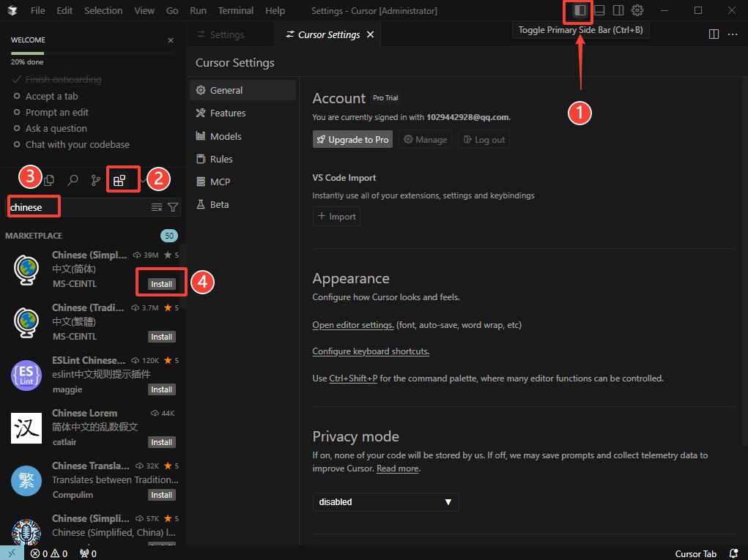Open the editor More Actions ellipsis
Screen dimensions: 748x560
click(733, 34)
